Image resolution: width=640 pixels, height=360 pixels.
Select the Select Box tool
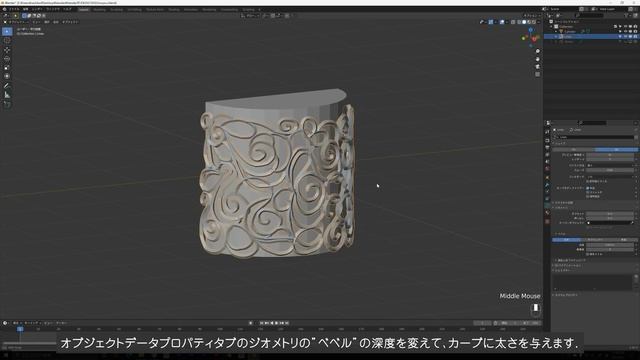tap(7, 31)
